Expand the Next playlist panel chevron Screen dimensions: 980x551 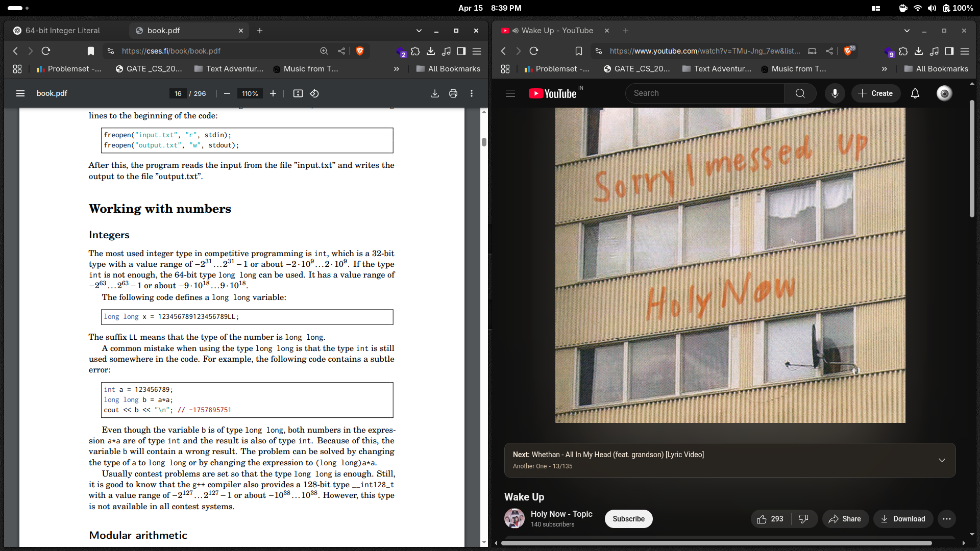pos(942,460)
